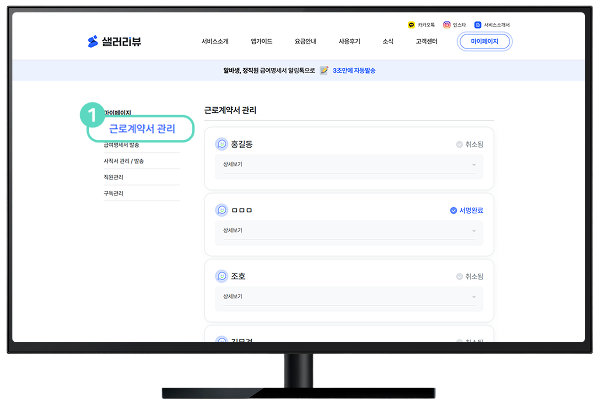This screenshot has width=600, height=405.
Task: Expand 상세보기 under 홍길동
Action: pos(349,165)
